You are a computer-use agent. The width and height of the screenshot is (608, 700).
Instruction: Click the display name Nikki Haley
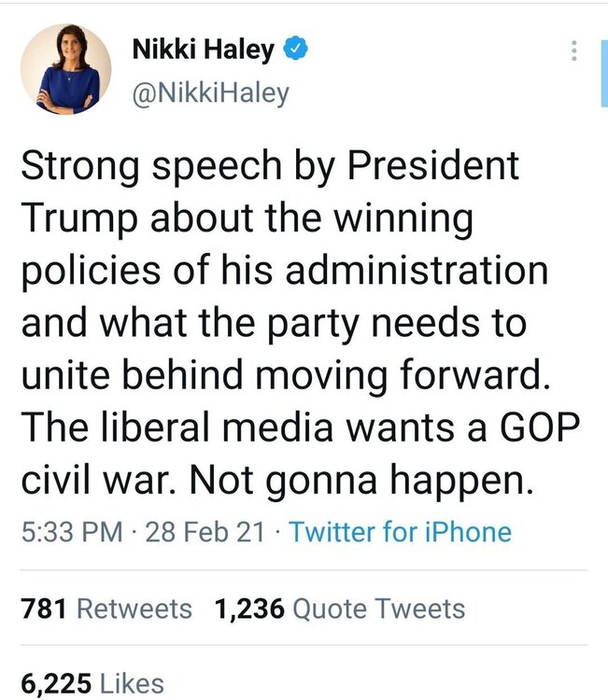pos(202,50)
